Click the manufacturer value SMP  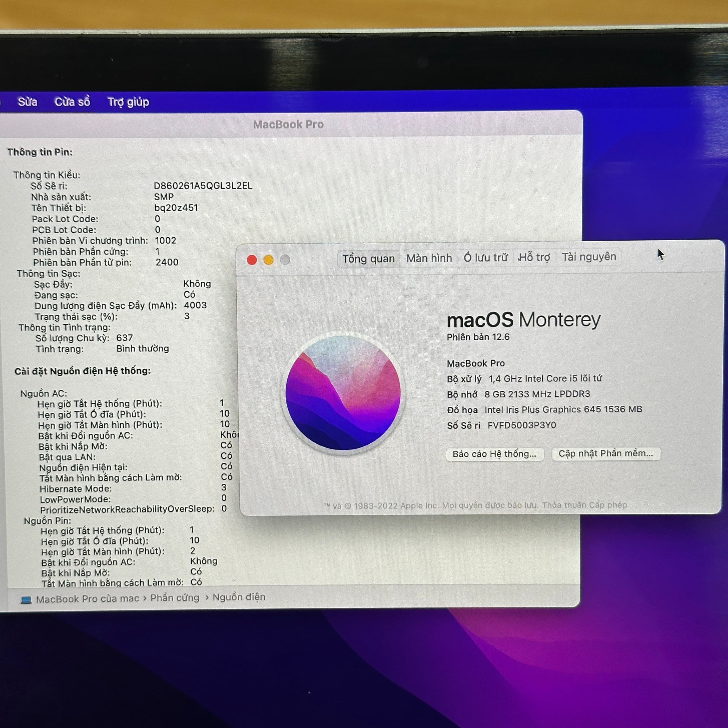click(x=164, y=197)
